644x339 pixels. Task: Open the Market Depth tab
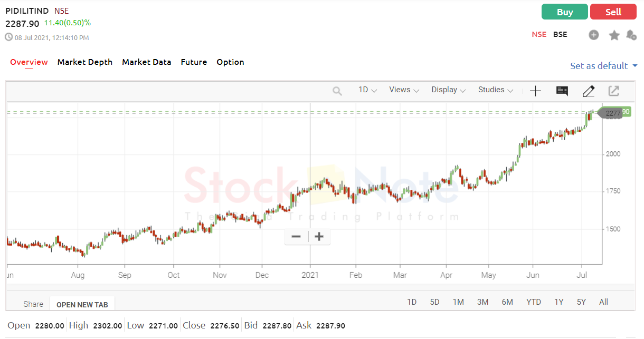(85, 62)
